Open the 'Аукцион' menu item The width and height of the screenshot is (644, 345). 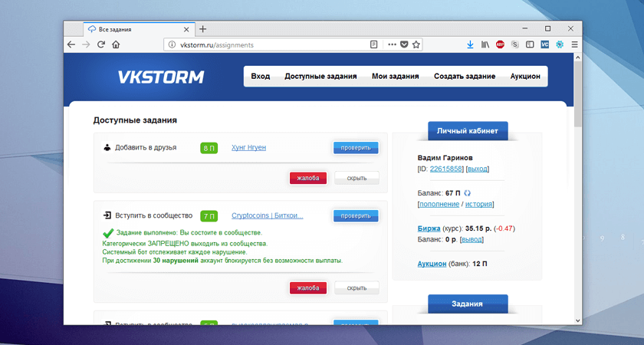(525, 76)
